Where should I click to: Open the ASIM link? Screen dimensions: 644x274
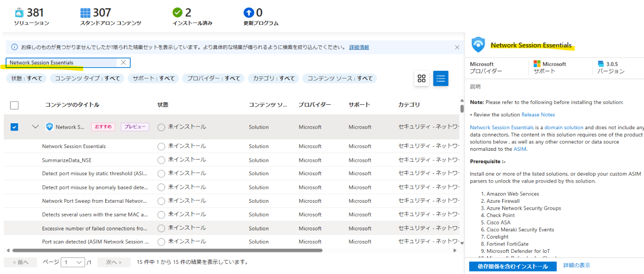point(519,149)
